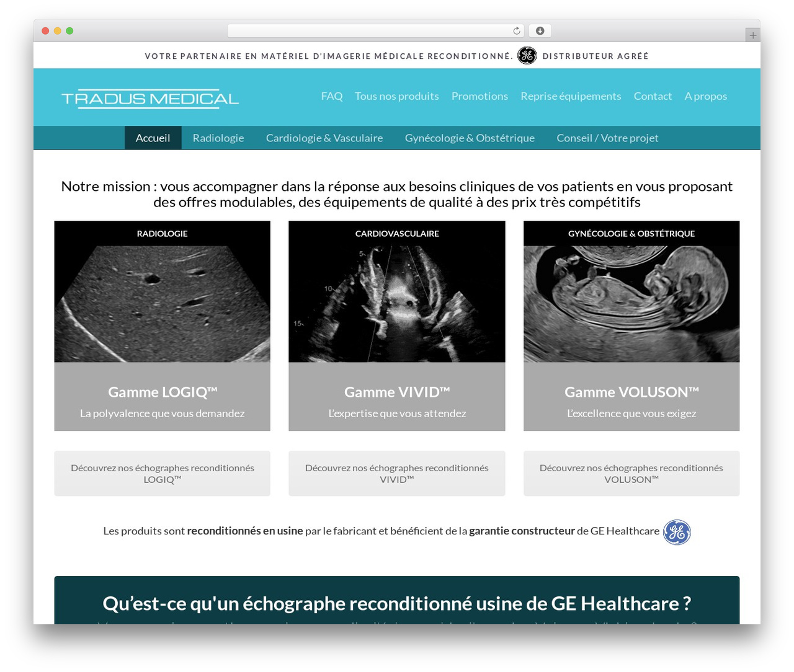
Task: Open Cardiologie & Vasculaire section
Action: click(x=324, y=138)
